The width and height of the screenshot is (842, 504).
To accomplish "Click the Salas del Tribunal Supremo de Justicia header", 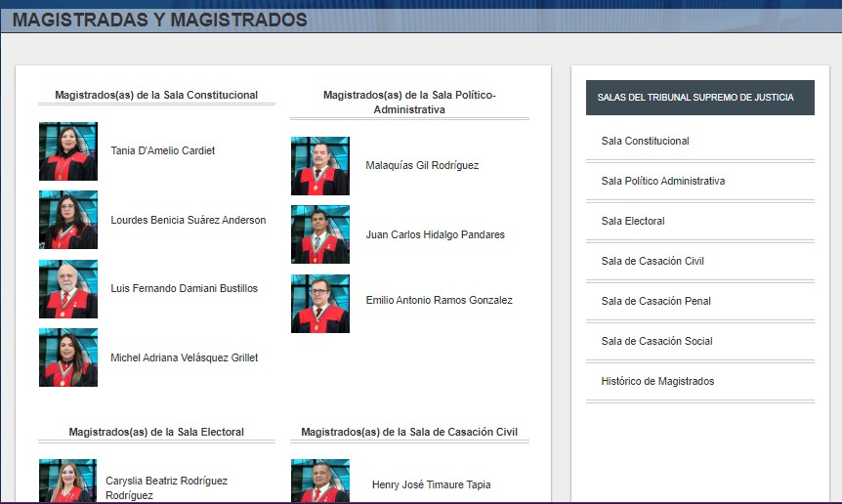I will pyautogui.click(x=695, y=98).
